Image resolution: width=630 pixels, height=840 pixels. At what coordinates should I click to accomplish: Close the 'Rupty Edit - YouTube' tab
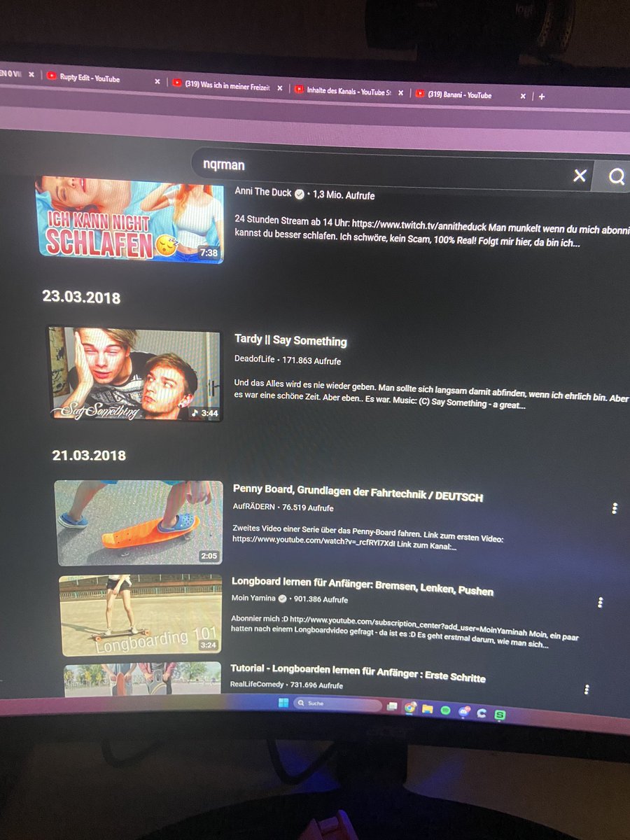157,81
